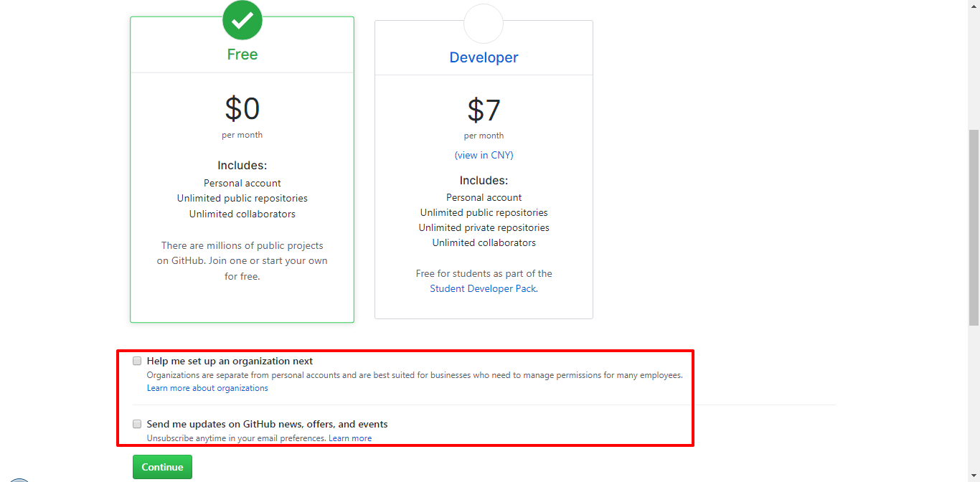
Task: Open the Student Developer Pack link
Action: tap(483, 288)
